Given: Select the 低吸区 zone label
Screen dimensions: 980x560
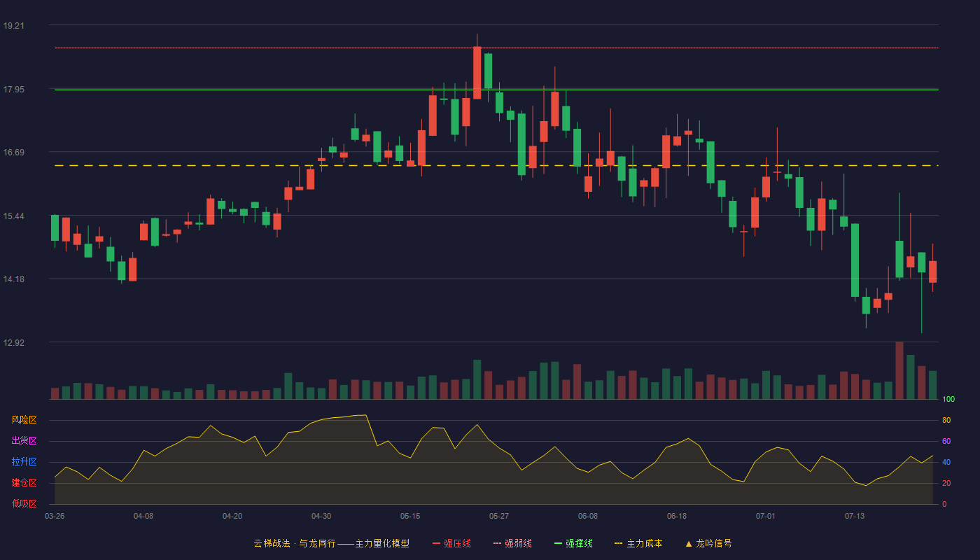Looking at the screenshot, I should 24,503.
